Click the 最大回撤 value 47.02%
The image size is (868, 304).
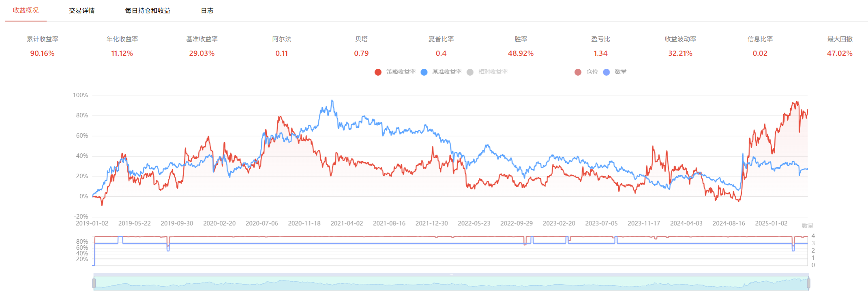tap(840, 53)
